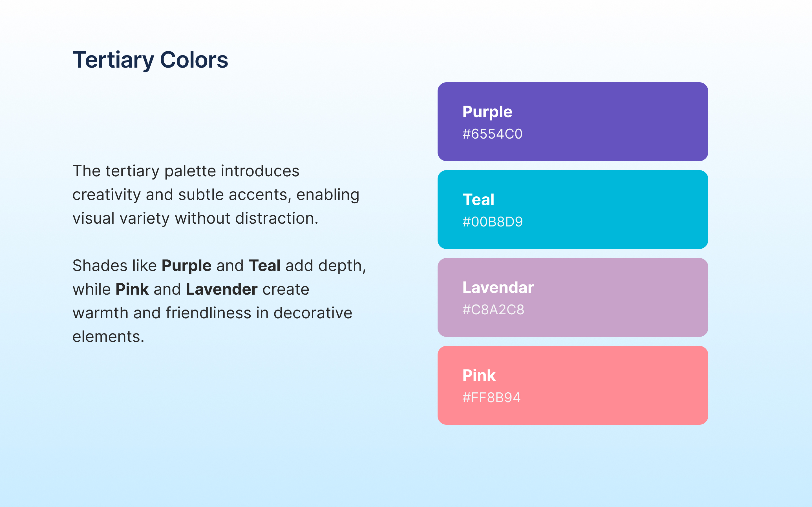
Task: Click the 'warmth and friendliness in decorative' line
Action: [x=212, y=313]
